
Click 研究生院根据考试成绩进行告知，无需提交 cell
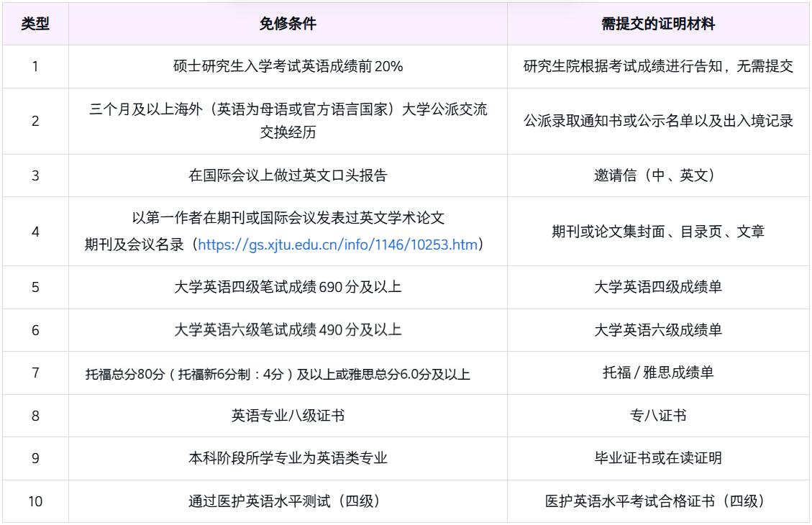(x=658, y=66)
